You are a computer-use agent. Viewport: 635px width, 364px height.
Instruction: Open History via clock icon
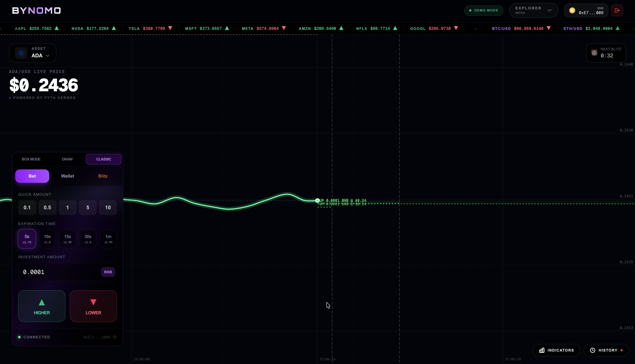point(592,350)
